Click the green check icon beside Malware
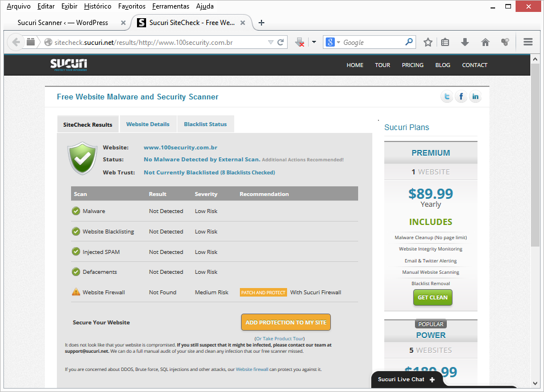The height and width of the screenshot is (392, 544). [76, 211]
